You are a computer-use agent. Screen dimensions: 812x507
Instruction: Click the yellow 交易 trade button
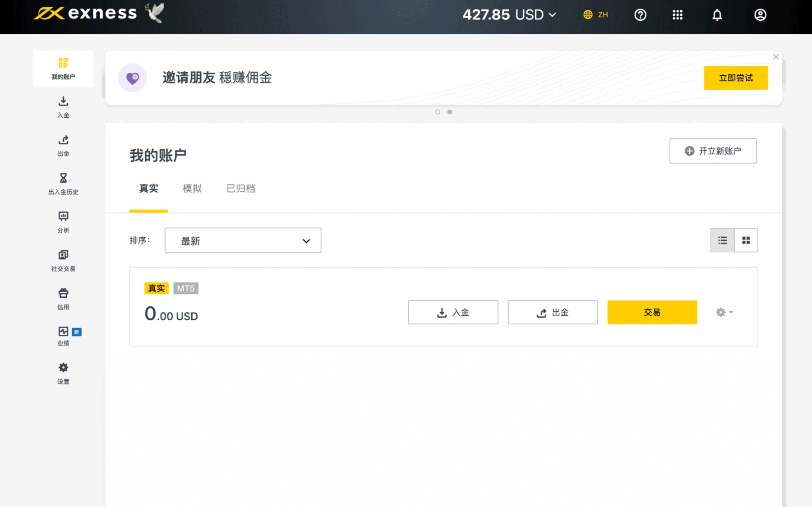(652, 312)
